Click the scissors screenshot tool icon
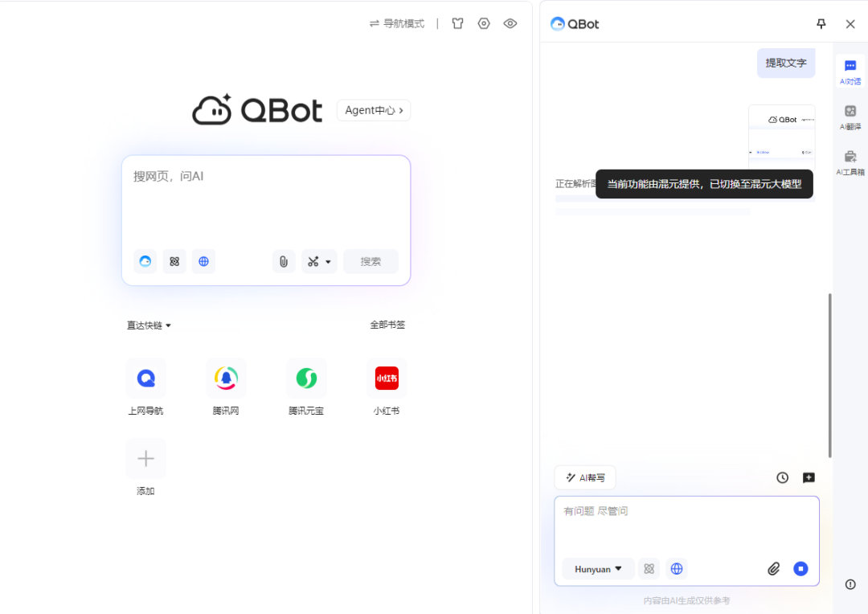This screenshot has height=614, width=868. coord(313,261)
